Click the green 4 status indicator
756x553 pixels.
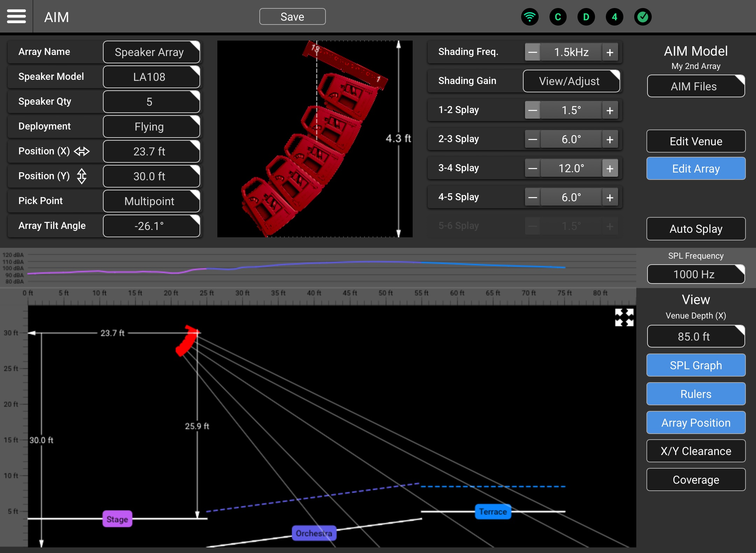(615, 17)
